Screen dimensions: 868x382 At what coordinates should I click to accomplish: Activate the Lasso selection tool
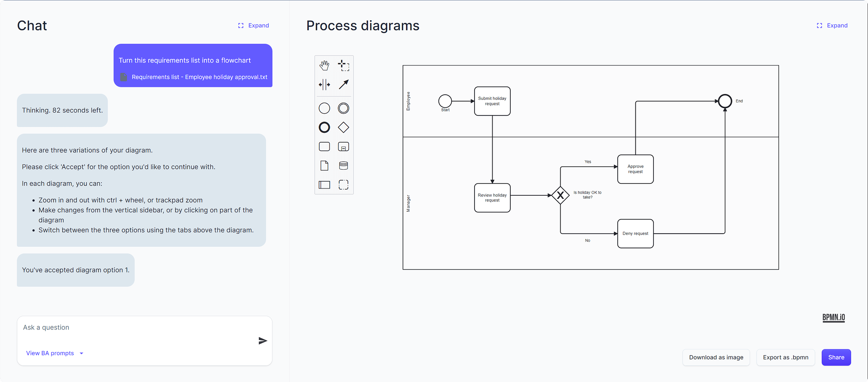[x=343, y=65]
